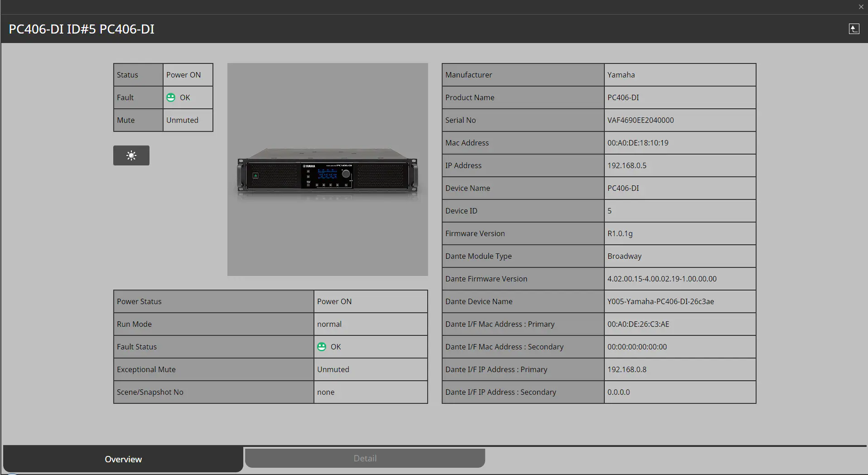Click the green smiley icon beside Fault OK

[x=171, y=97]
